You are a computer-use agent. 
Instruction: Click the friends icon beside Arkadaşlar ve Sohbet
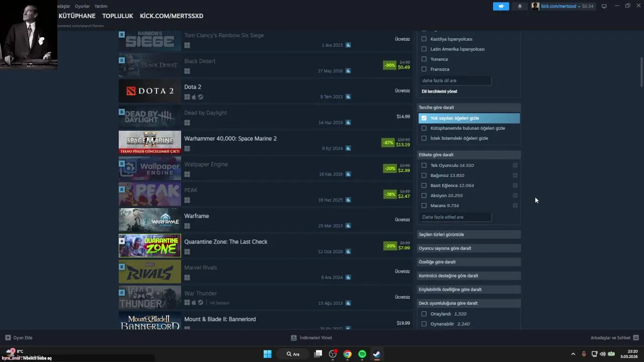[636, 338]
